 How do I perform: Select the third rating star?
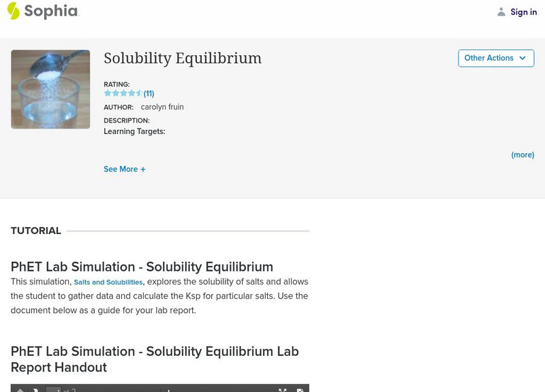123,93
